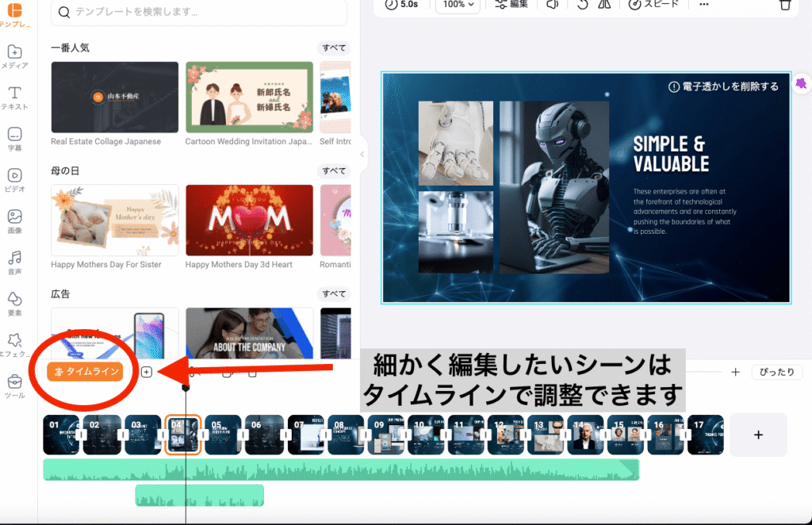Select scene 05 thumbnail

coord(223,435)
